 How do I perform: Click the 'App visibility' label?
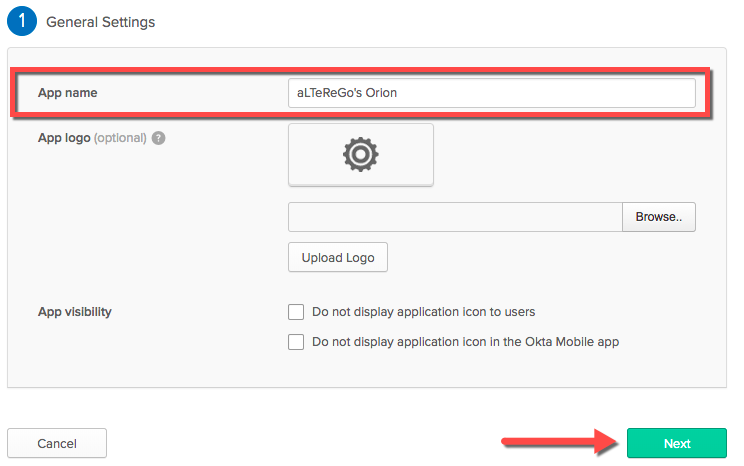click(x=75, y=312)
